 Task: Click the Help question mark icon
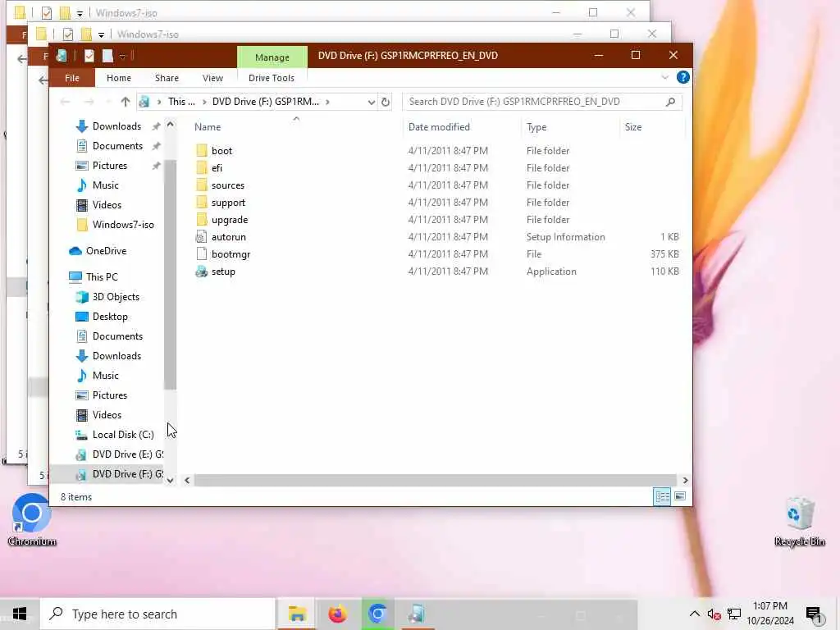[x=682, y=77]
